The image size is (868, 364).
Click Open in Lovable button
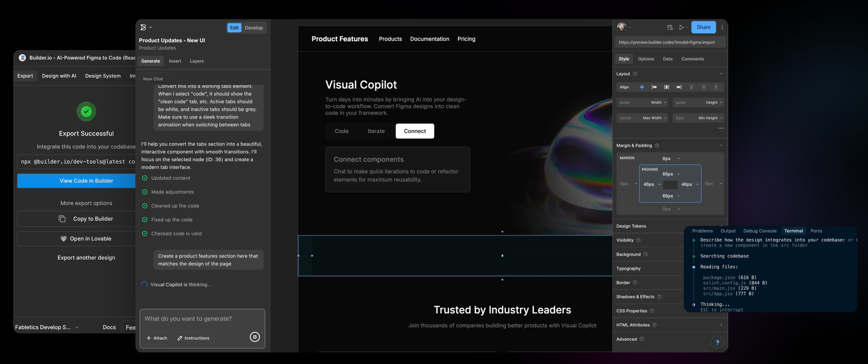pyautogui.click(x=76, y=239)
